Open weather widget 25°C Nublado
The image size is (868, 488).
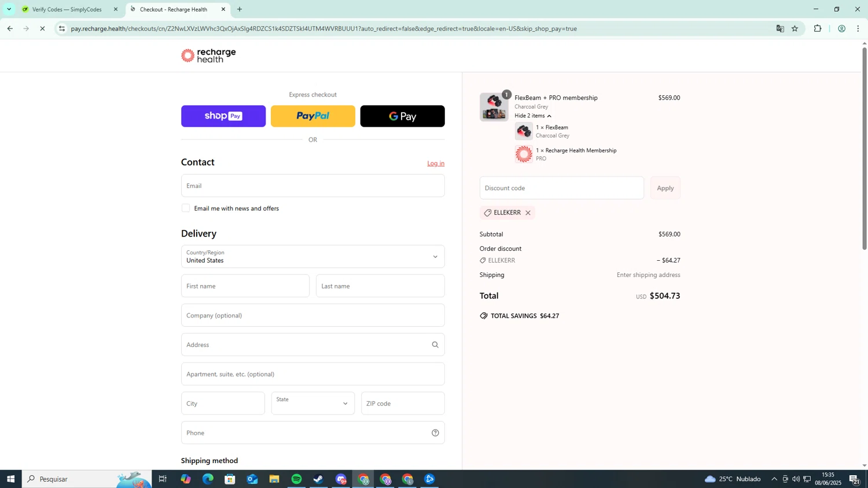pyautogui.click(x=733, y=479)
